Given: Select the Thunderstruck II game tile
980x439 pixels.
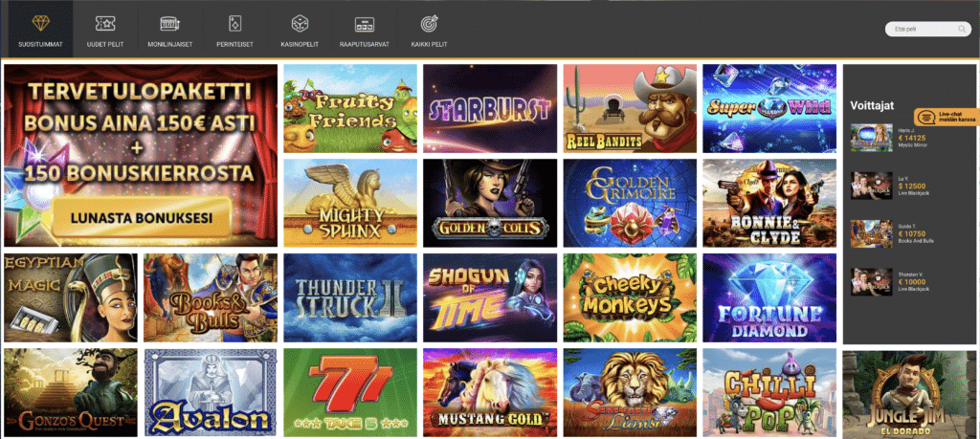Looking at the screenshot, I should click(350, 297).
